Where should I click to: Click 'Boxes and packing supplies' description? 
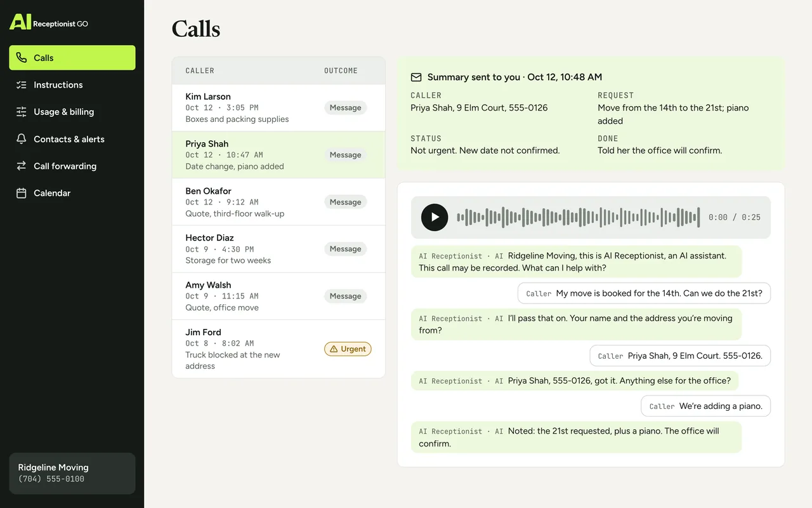click(237, 119)
